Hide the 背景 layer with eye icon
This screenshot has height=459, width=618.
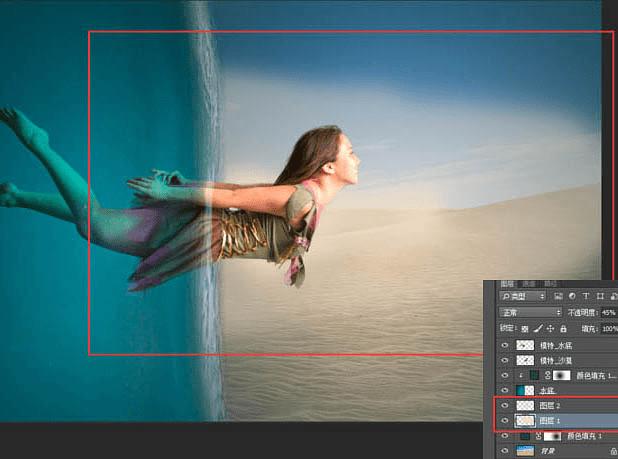pyautogui.click(x=504, y=451)
